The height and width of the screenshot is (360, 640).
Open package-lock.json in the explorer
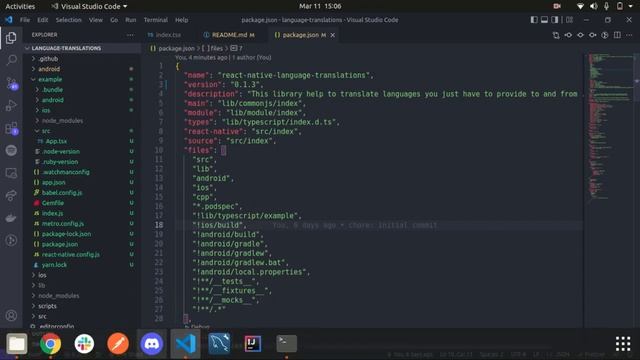[x=82, y=234]
